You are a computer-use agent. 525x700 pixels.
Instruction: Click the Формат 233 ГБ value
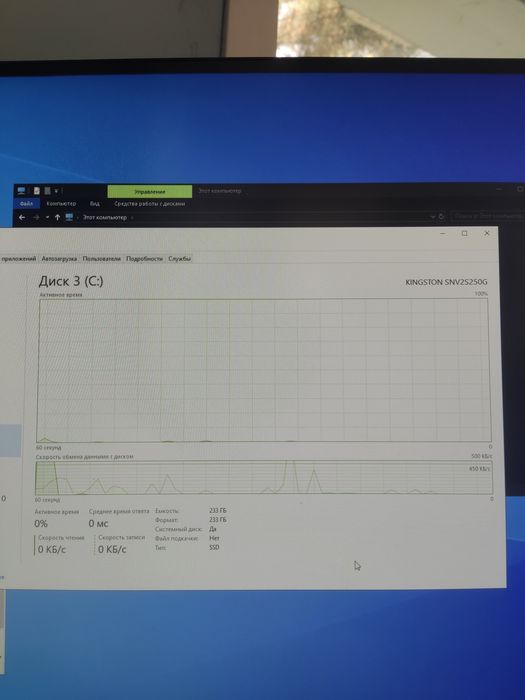218,520
